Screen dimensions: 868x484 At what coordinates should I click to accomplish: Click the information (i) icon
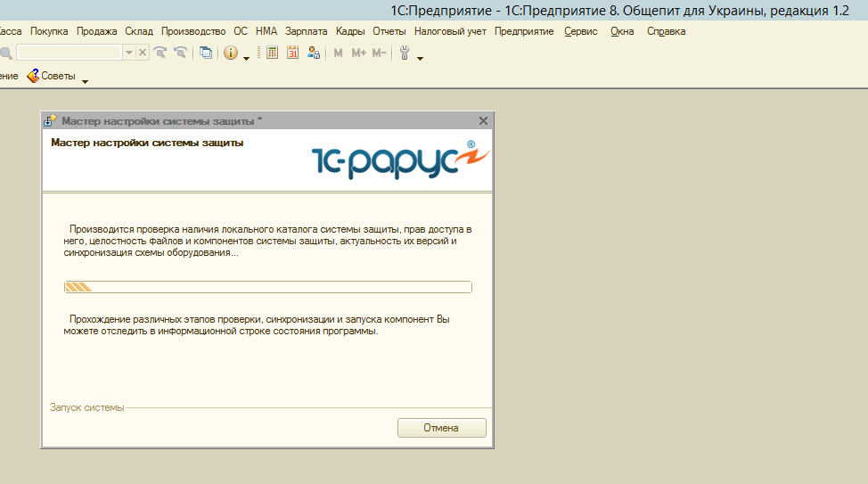[231, 53]
